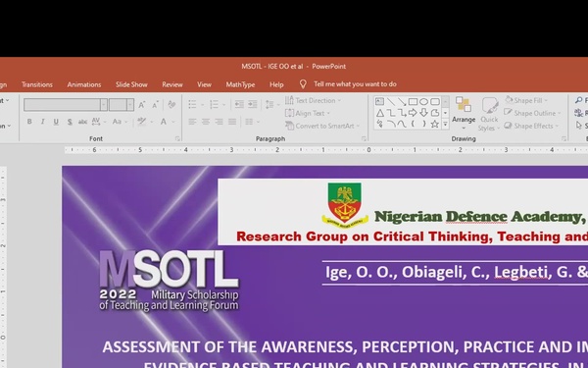The image size is (588, 368).
Task: Toggle Bold formatting button
Action: click(29, 122)
